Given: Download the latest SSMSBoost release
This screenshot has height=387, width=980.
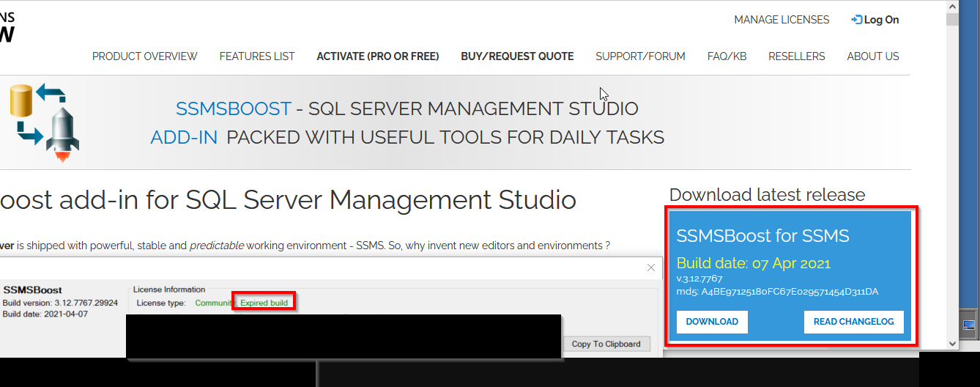Looking at the screenshot, I should [712, 322].
